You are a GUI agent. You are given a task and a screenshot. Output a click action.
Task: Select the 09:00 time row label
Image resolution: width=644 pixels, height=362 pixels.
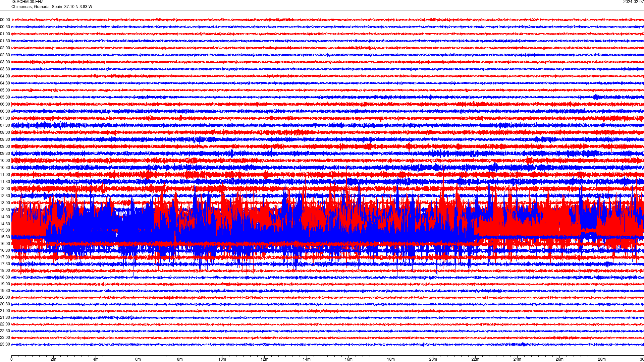coord(5,146)
